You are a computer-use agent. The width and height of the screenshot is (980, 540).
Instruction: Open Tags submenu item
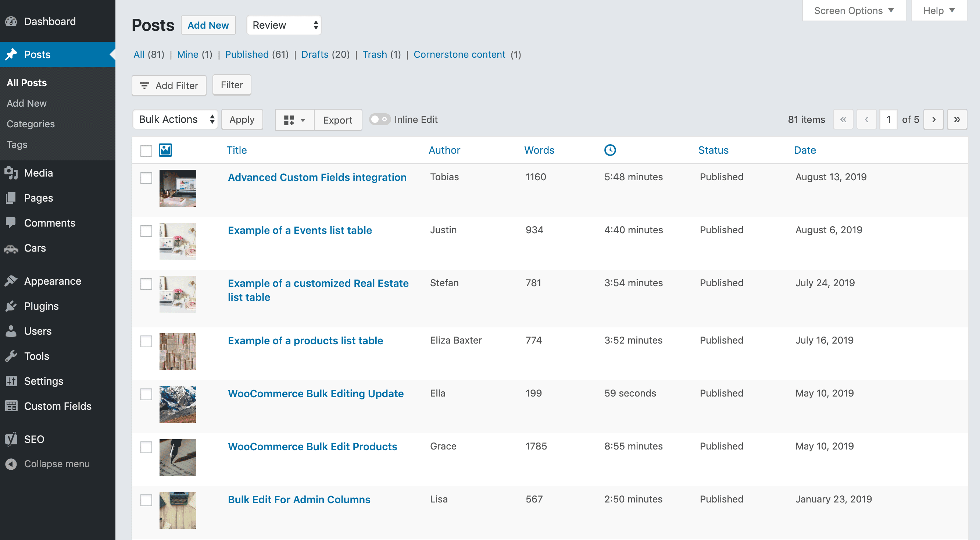point(17,144)
